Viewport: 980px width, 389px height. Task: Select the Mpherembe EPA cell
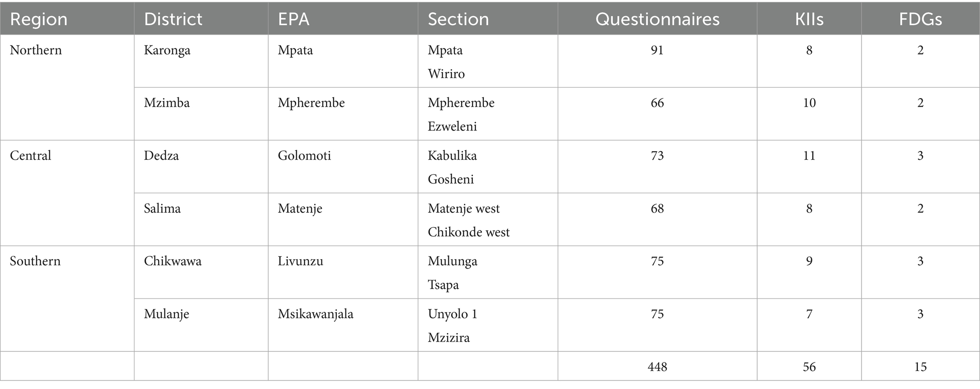311,103
